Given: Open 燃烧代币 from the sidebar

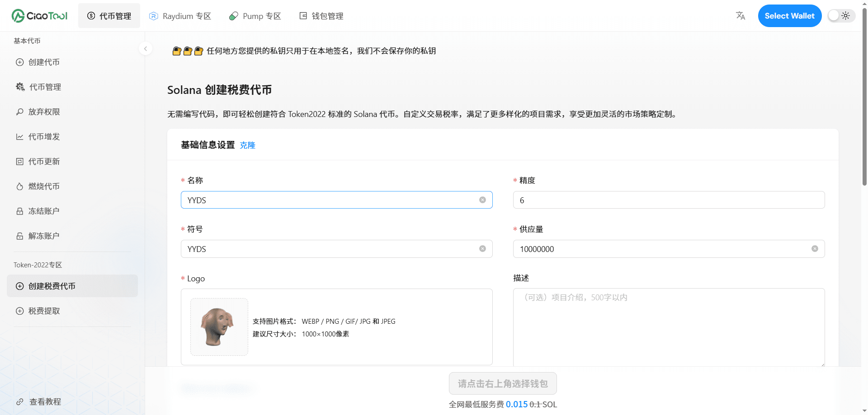Looking at the screenshot, I should point(44,187).
